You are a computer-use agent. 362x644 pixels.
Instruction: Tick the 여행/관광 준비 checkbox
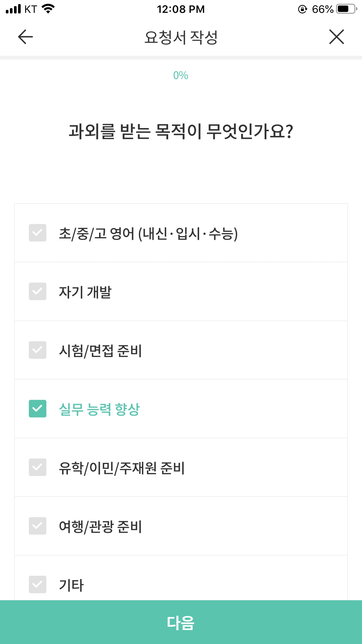pyautogui.click(x=38, y=526)
